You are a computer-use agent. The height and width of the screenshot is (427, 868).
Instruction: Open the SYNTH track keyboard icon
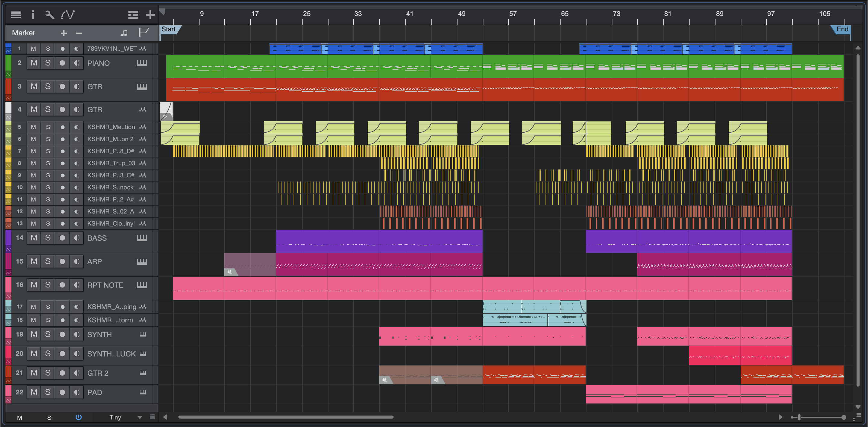143,334
